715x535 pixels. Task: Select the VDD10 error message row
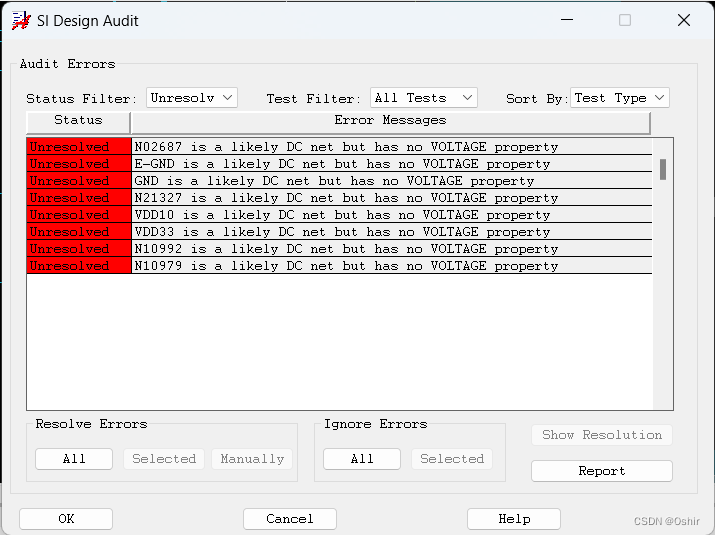(342, 215)
